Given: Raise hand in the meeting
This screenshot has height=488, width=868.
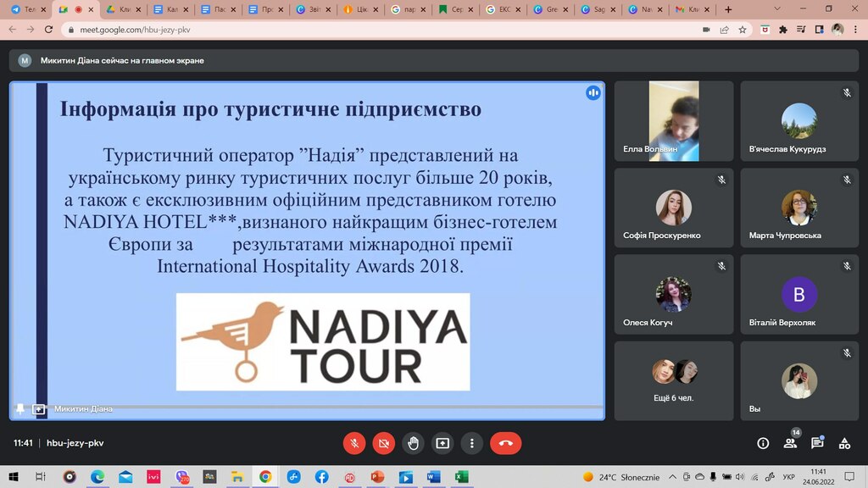Looking at the screenshot, I should pos(413,443).
